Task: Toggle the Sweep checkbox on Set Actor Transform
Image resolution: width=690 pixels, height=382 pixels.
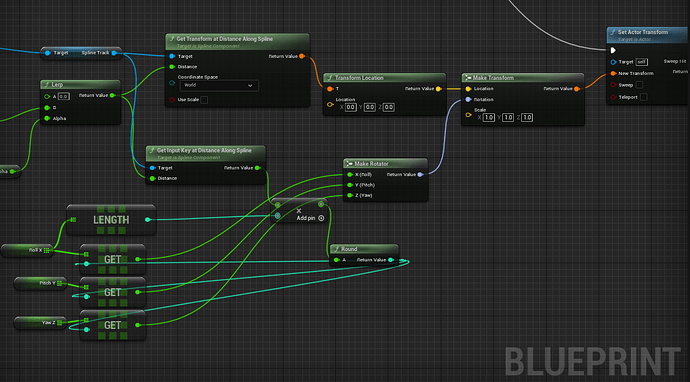Action: tap(639, 85)
